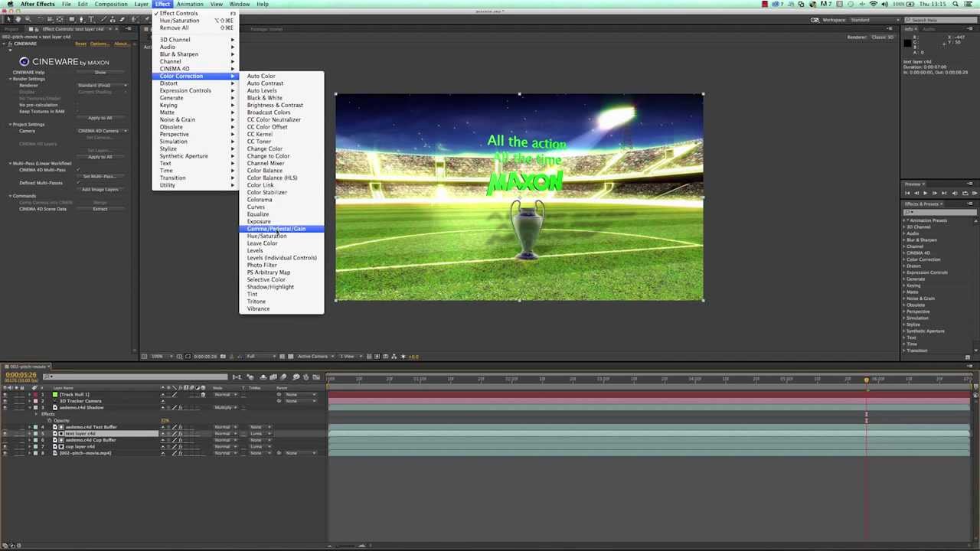Click the Effects & Presets search field
Image resolution: width=980 pixels, height=551 pixels.
coord(940,212)
